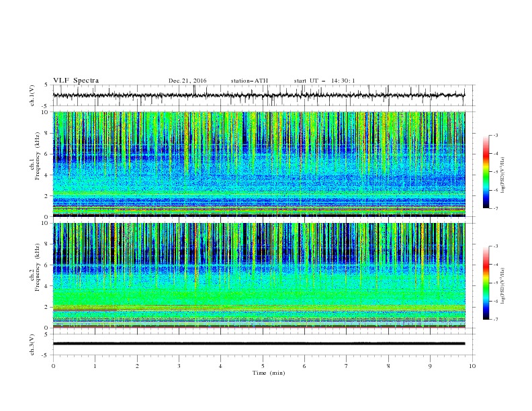This screenshot has width=532, height=411.
Task: Click the "station=ATH" header label
Action: point(249,81)
